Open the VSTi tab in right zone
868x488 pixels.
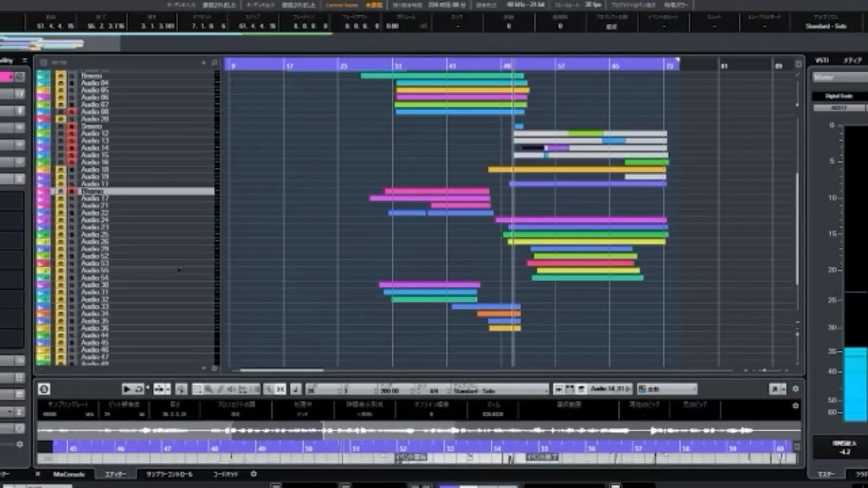pyautogui.click(x=822, y=60)
